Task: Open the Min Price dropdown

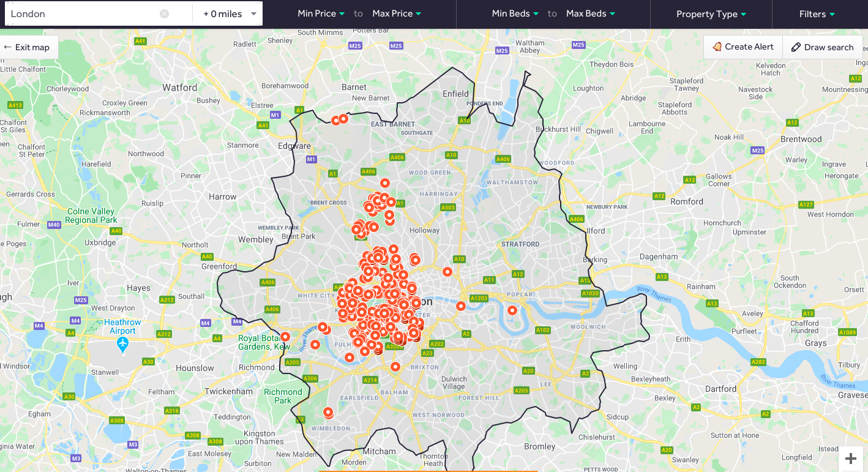Action: 321,13
